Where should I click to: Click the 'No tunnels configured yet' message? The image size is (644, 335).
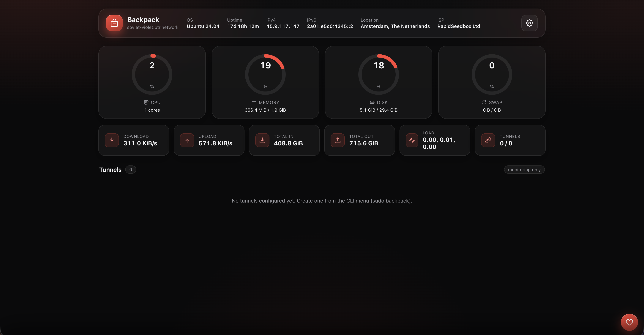(x=322, y=201)
